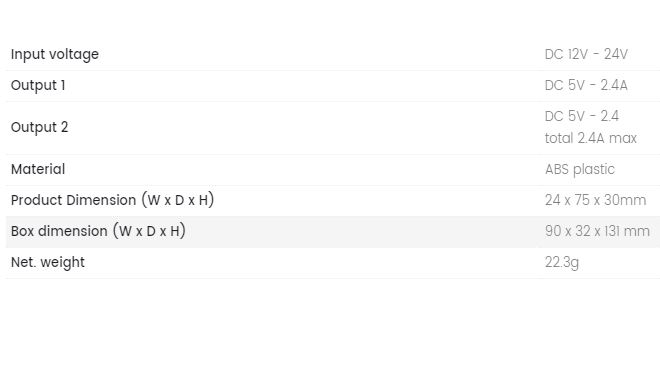Click Box dimension (W x D x H) label
Viewport: 660px width, 370px height.
point(98,231)
